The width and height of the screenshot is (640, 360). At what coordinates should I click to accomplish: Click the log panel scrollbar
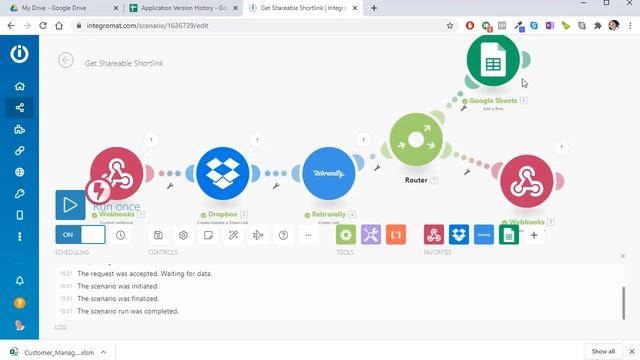pyautogui.click(x=623, y=303)
